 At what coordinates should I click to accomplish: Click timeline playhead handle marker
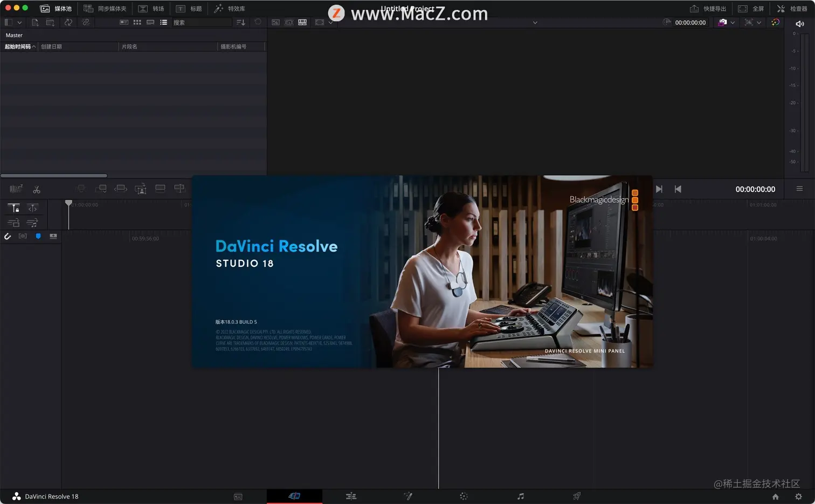point(68,203)
